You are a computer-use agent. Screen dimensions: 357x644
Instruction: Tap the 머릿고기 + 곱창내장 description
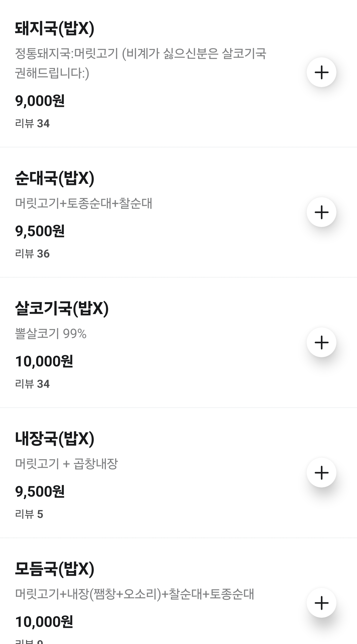(x=66, y=464)
